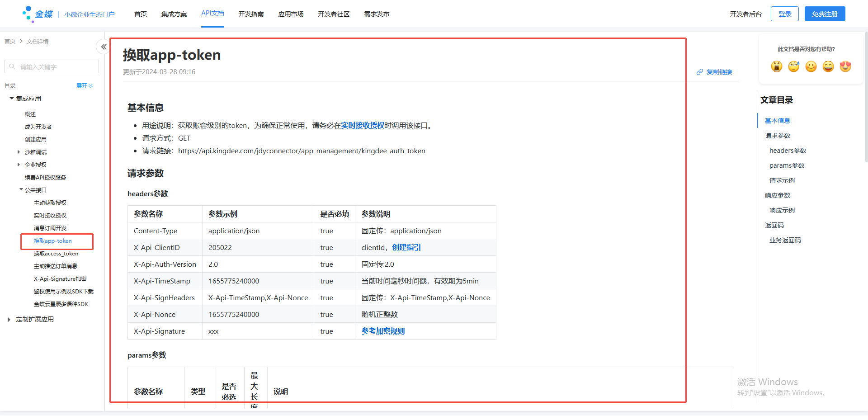This screenshot has height=420, width=868.
Task: Click the search magnifier icon in the sidebar
Action: (12, 66)
